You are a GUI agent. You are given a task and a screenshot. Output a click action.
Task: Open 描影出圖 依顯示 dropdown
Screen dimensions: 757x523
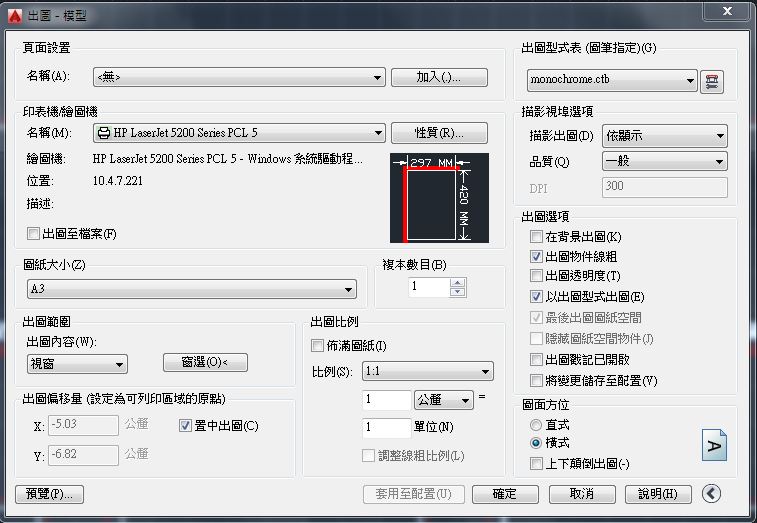665,136
